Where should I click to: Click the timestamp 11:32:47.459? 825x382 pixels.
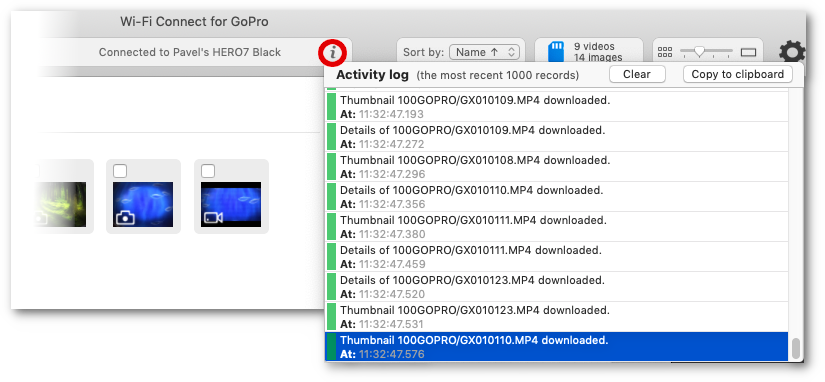click(x=392, y=264)
